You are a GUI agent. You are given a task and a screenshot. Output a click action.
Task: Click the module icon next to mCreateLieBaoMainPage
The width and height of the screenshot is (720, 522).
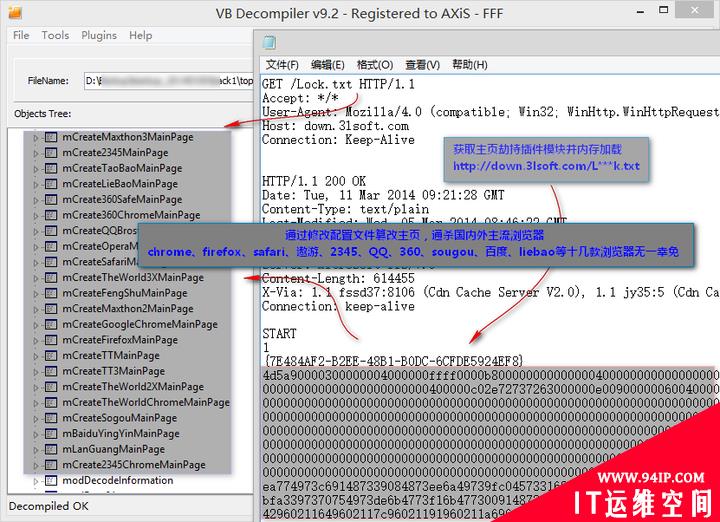tap(51, 184)
